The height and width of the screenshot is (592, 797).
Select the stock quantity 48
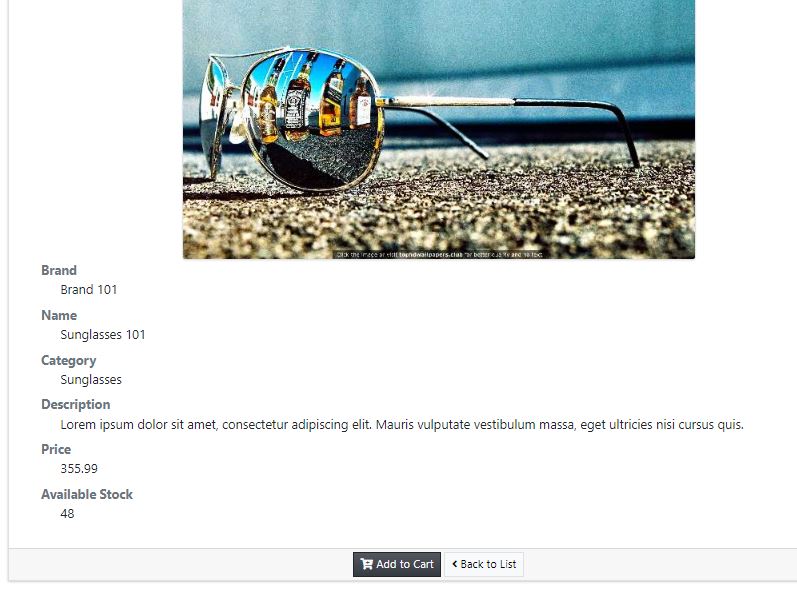(x=67, y=514)
